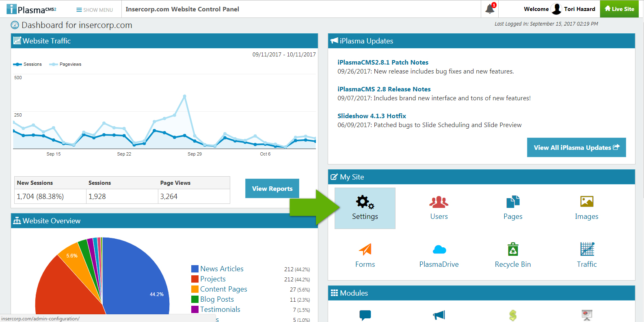Click the blue News Articles color swatch
Image resolution: width=644 pixels, height=322 pixels.
[x=195, y=269]
